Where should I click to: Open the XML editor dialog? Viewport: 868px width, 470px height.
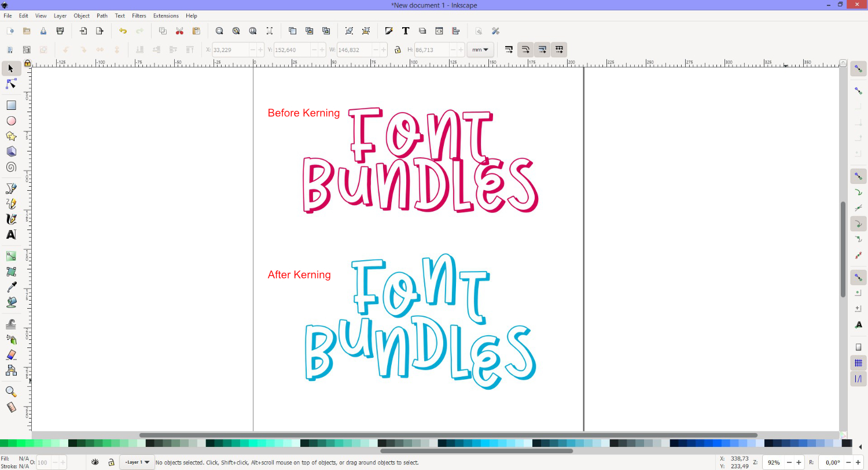(x=439, y=31)
